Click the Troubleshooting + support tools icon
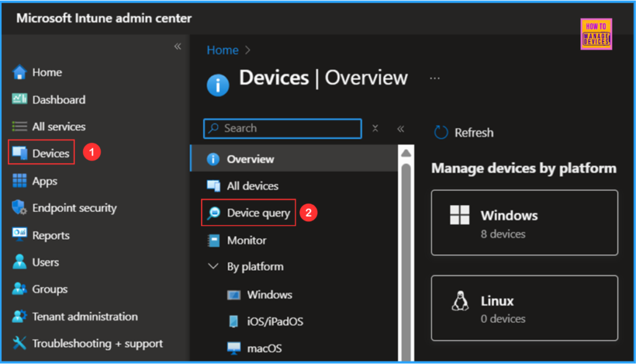Image resolution: width=636 pixels, height=364 pixels. [x=19, y=343]
